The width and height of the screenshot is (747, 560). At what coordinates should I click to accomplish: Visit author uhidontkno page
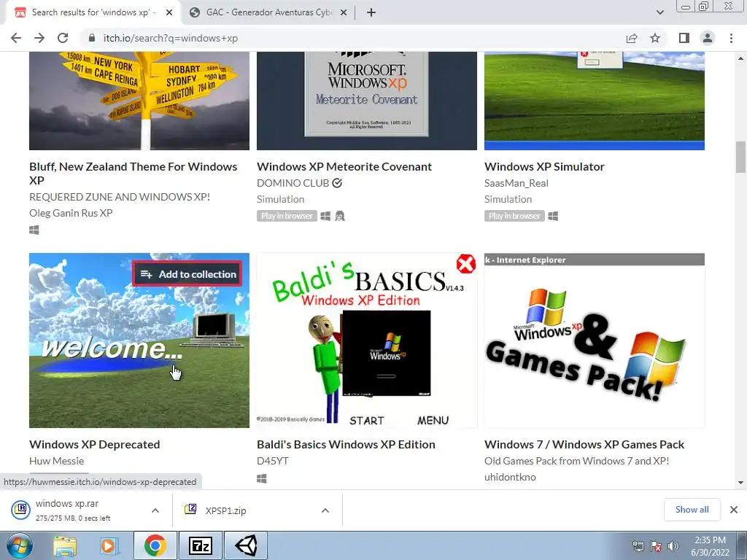(x=510, y=477)
